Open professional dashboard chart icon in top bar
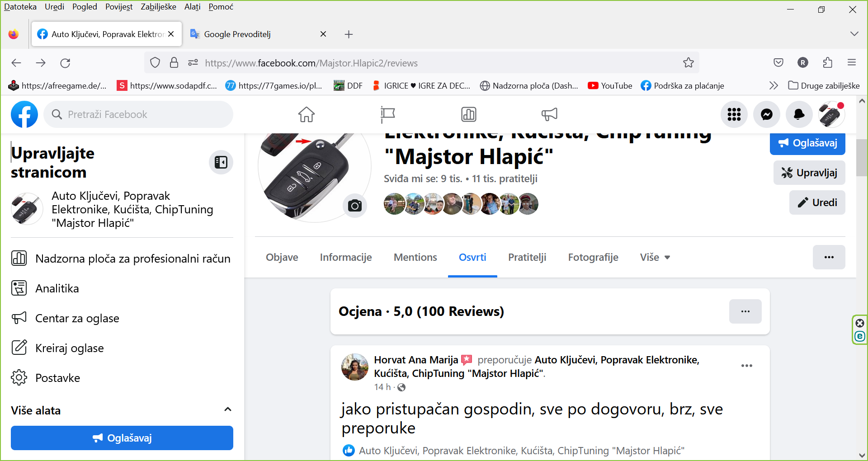Screen dimensions: 868x461 [469, 114]
